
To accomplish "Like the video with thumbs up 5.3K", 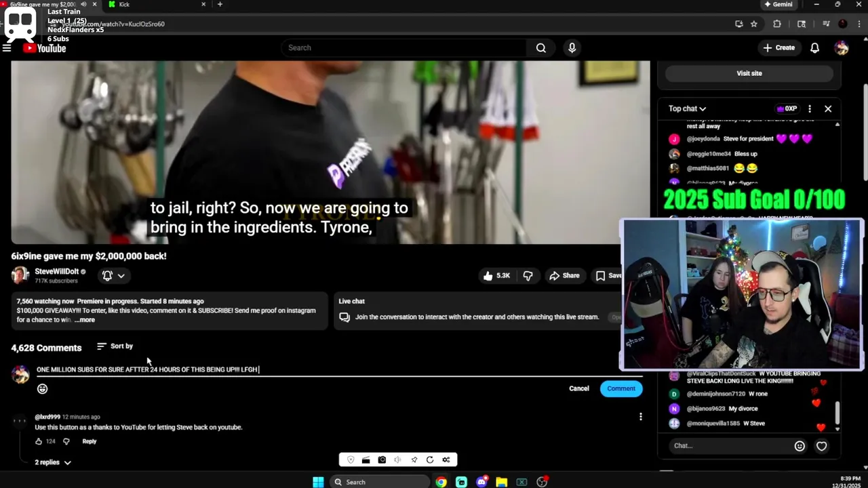I will point(496,275).
